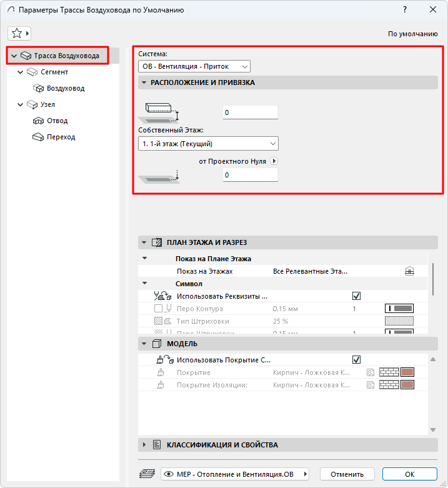Viewport: 448px width, 488px height.
Task: Click the Покрытие row brush icon
Action: (161, 372)
